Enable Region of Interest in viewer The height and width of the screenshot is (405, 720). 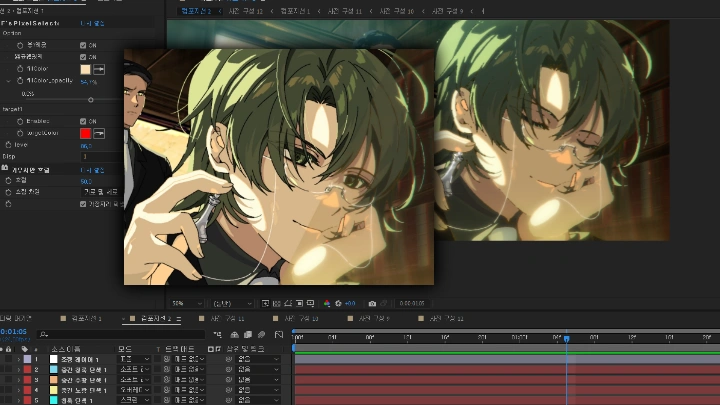[299, 303]
